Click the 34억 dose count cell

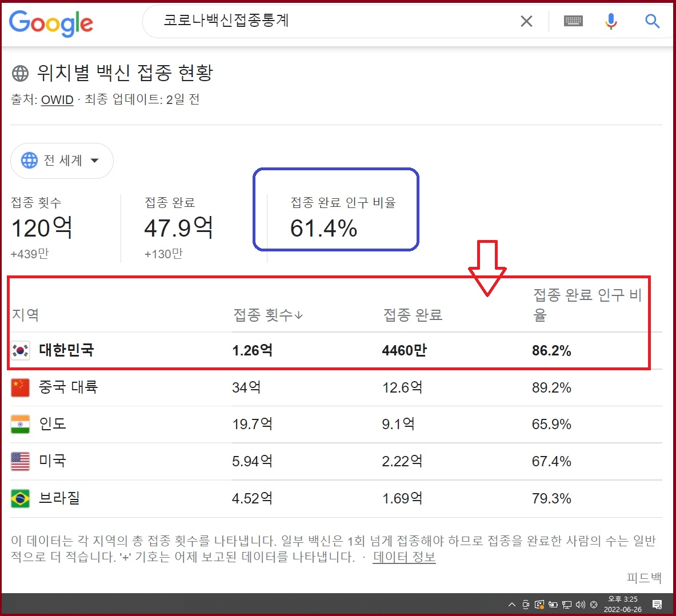coord(246,387)
